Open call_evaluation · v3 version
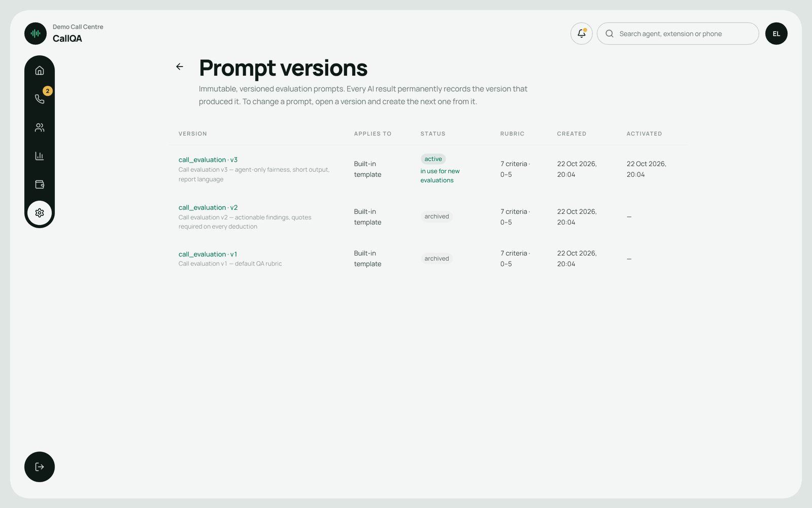 pyautogui.click(x=208, y=160)
